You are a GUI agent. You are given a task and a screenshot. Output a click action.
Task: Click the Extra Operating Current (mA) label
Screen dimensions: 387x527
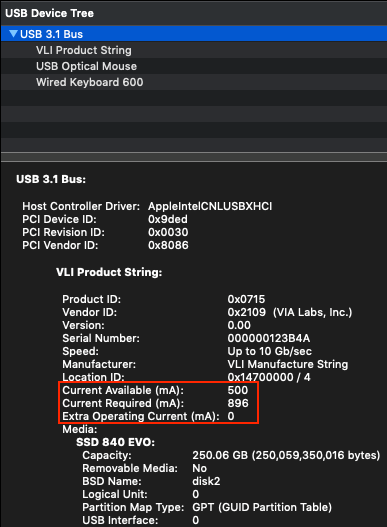[x=141, y=416]
